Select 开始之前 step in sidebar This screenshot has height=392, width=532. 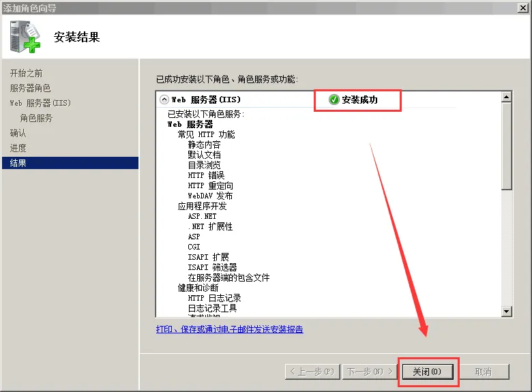coord(27,73)
